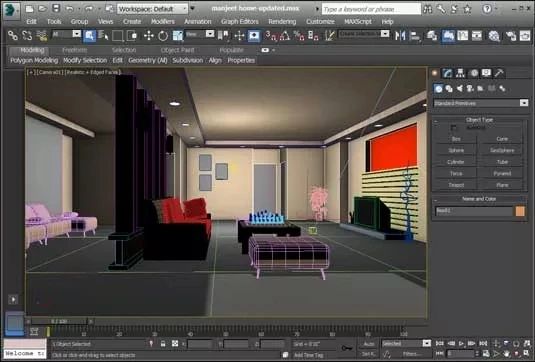Image resolution: width=535 pixels, height=362 pixels.
Task: Toggle the Spinner Snap button
Action: point(313,35)
